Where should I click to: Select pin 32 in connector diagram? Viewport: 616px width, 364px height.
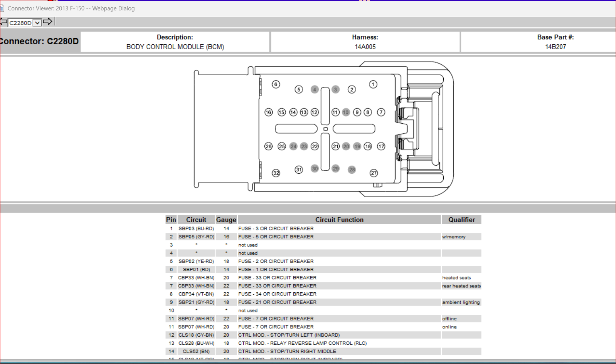pos(276,173)
